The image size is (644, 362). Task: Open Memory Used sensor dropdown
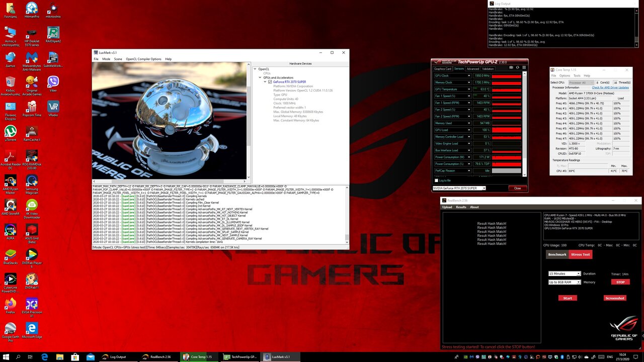(x=469, y=123)
